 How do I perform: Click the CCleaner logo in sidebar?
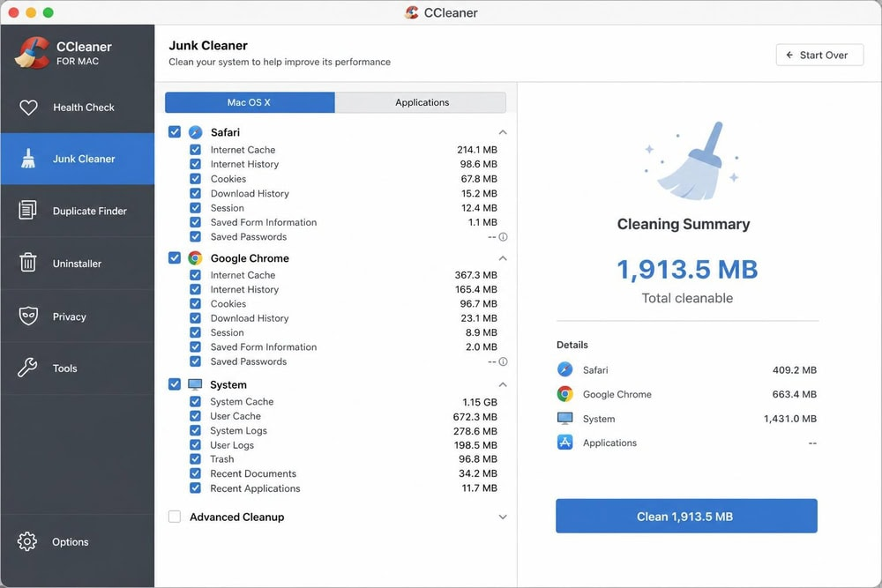pyautogui.click(x=33, y=53)
